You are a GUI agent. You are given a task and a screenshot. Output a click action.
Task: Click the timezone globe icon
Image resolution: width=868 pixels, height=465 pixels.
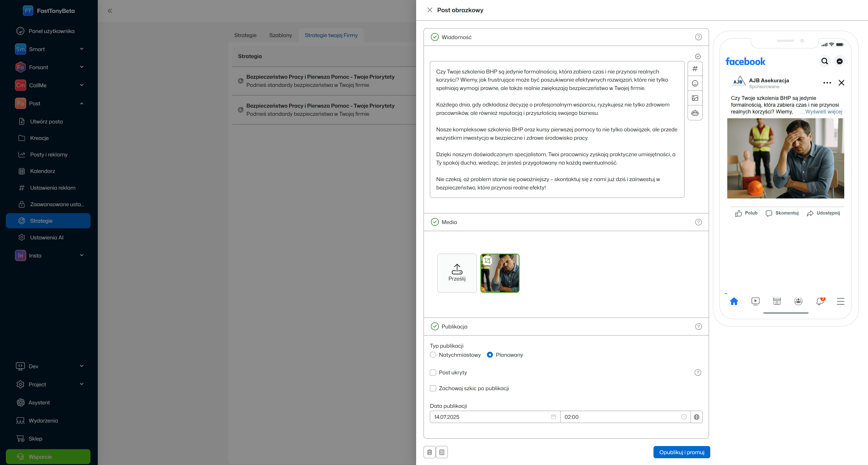(696, 417)
